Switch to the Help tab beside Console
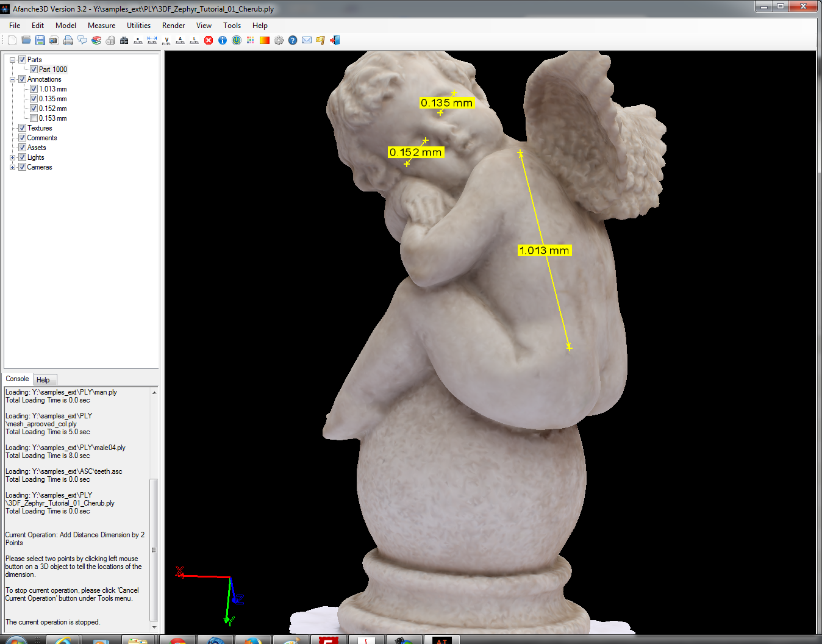The image size is (822, 644). (43, 380)
